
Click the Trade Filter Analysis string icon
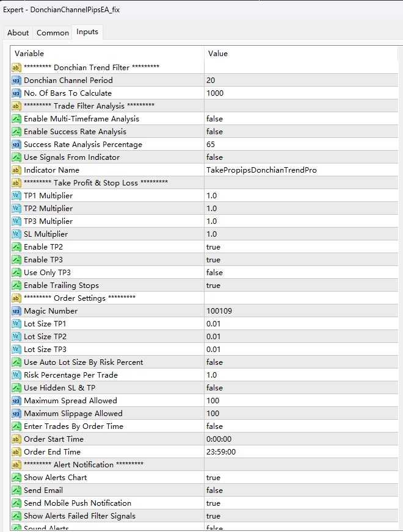coord(16,106)
